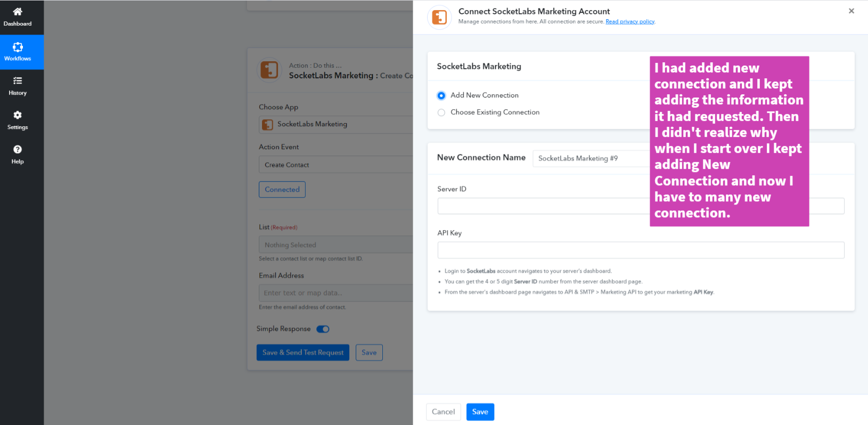Open the Action Event dropdown
The width and height of the screenshot is (868, 425).
coord(336,165)
